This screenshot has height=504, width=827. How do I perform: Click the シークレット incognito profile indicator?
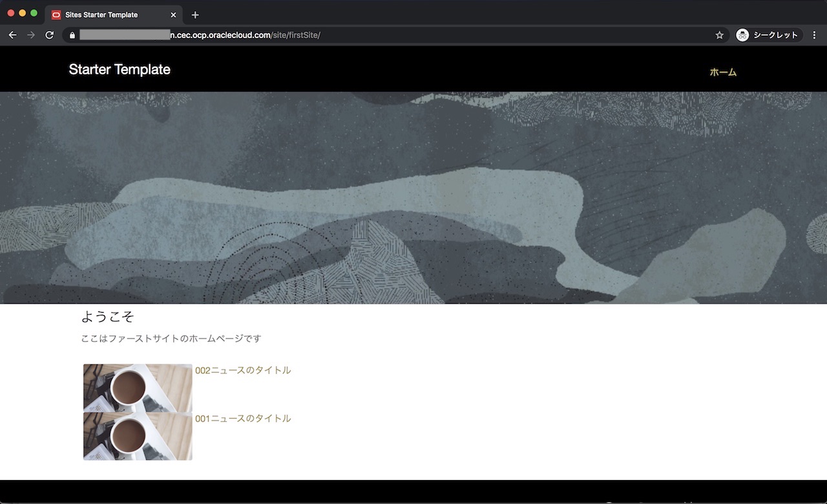click(768, 35)
